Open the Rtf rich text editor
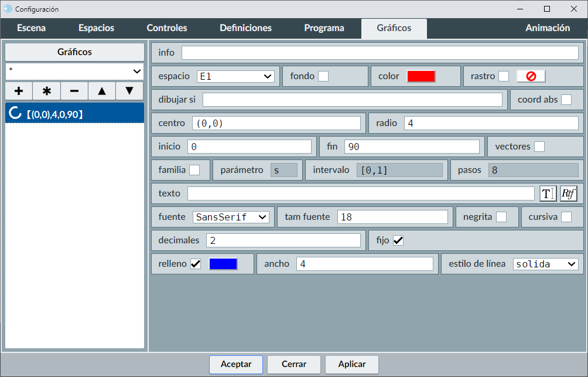588x377 pixels. click(569, 193)
